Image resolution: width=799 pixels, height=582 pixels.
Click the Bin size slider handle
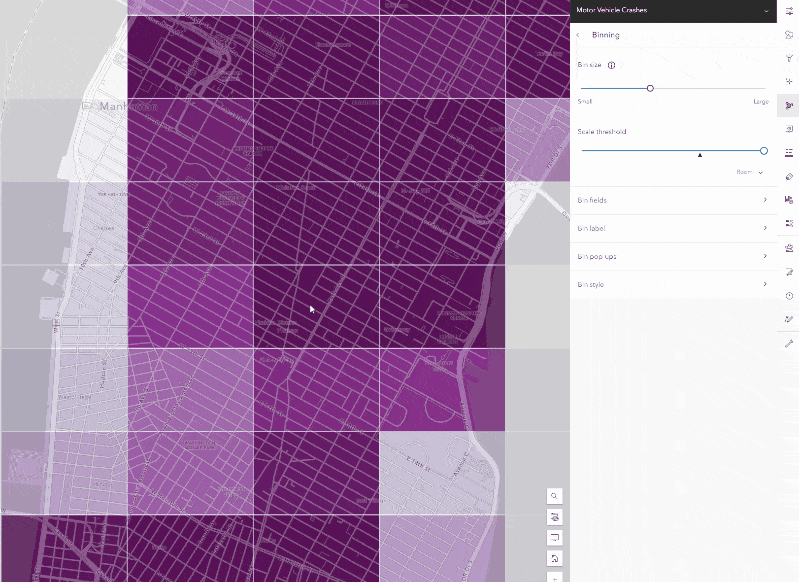coord(650,88)
